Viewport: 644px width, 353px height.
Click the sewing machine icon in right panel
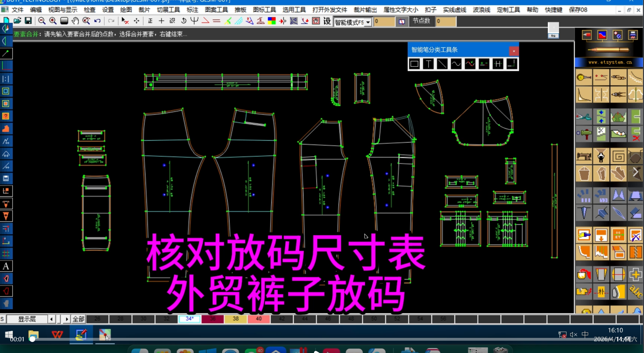584,156
